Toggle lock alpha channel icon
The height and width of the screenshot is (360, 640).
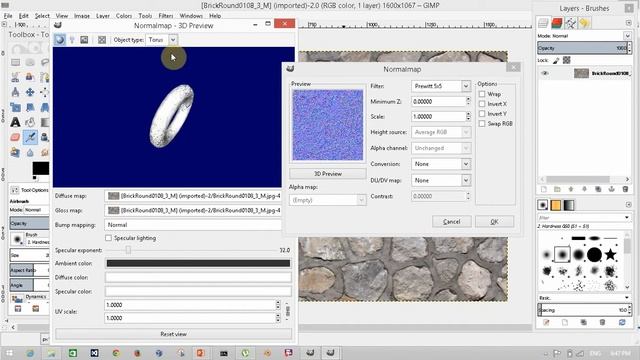[567, 60]
